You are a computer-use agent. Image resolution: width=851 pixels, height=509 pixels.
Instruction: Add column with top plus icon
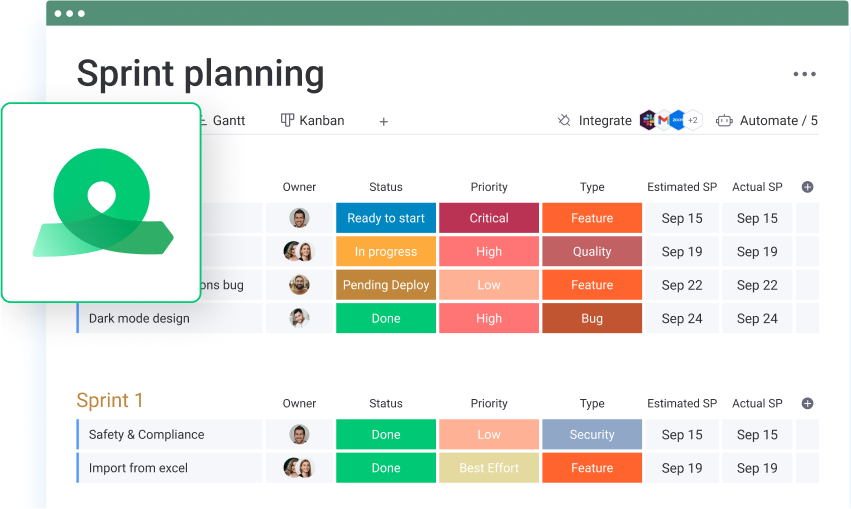click(807, 187)
